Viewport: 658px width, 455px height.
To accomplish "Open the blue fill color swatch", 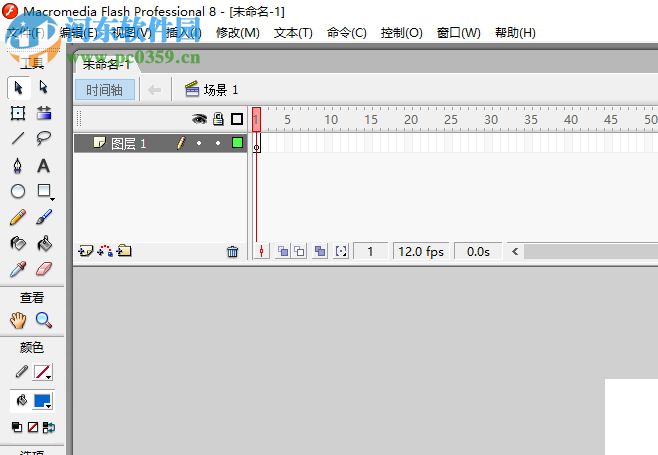I will 43,401.
